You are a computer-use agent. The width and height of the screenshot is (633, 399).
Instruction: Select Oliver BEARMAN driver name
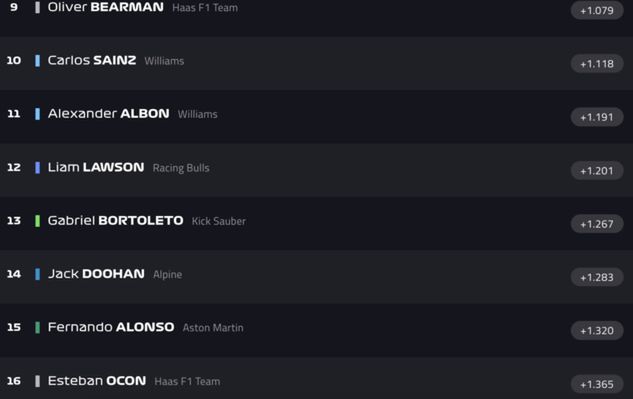click(x=106, y=7)
